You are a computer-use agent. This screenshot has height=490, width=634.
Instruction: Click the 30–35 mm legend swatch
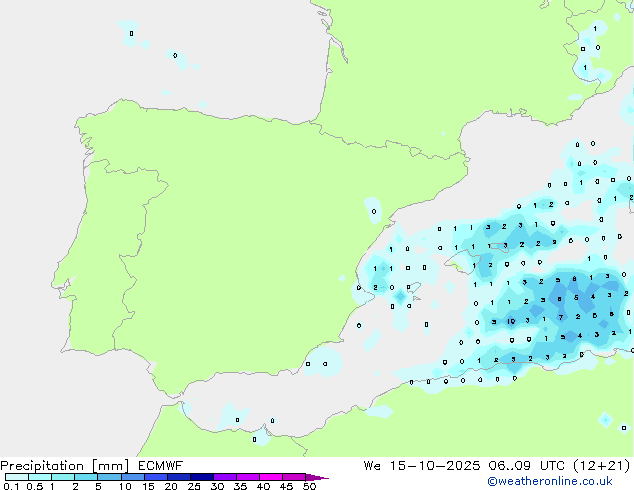[x=224, y=477]
